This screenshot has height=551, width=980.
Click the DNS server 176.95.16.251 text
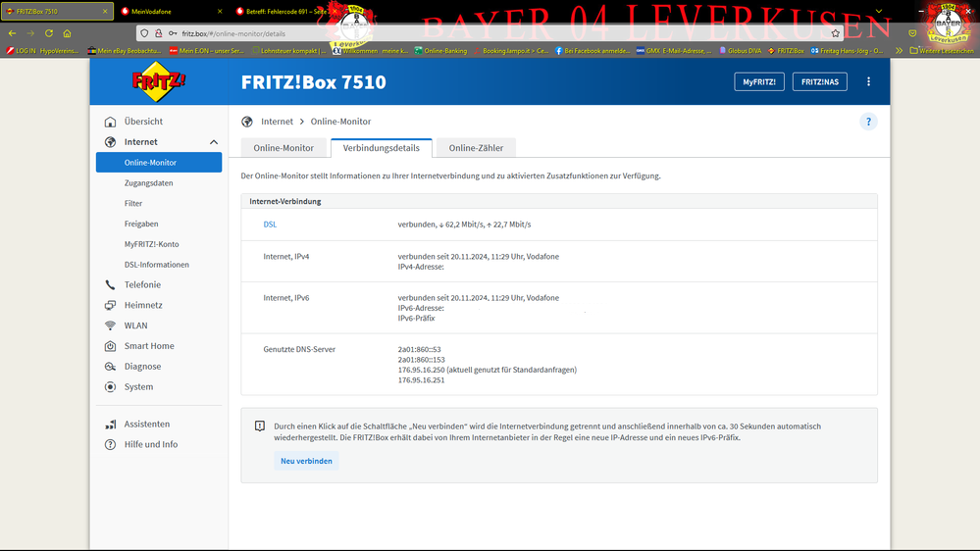(x=421, y=380)
